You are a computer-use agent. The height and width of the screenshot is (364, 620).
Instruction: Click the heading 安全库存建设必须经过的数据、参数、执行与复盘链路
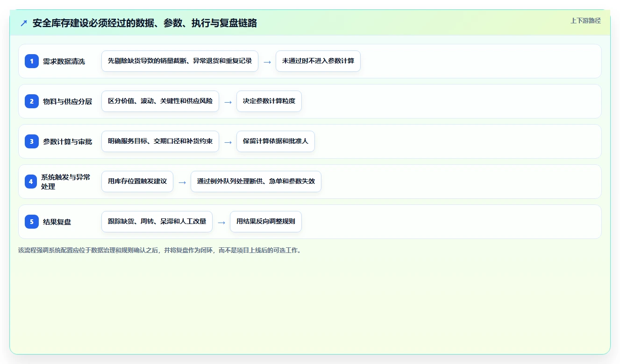pyautogui.click(x=145, y=23)
